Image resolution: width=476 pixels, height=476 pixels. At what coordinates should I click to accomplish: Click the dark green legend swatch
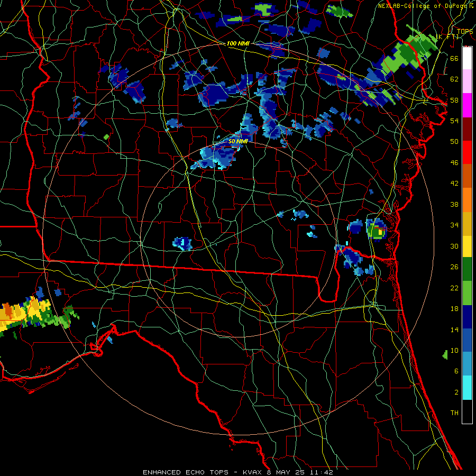(x=467, y=269)
